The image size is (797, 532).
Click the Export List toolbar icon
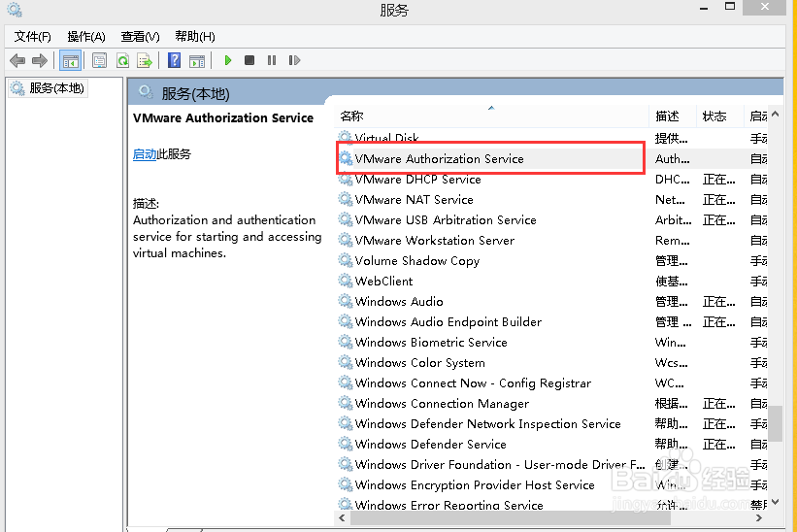pyautogui.click(x=145, y=61)
